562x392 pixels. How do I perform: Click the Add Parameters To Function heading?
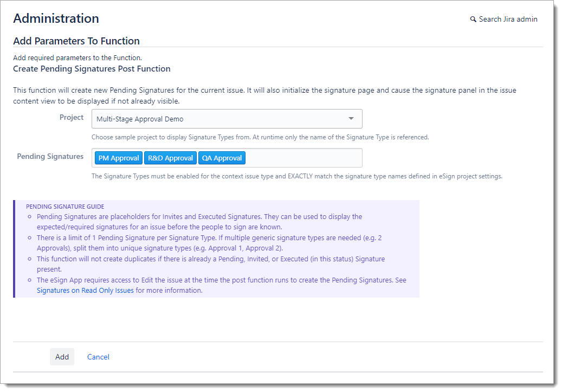(x=76, y=41)
